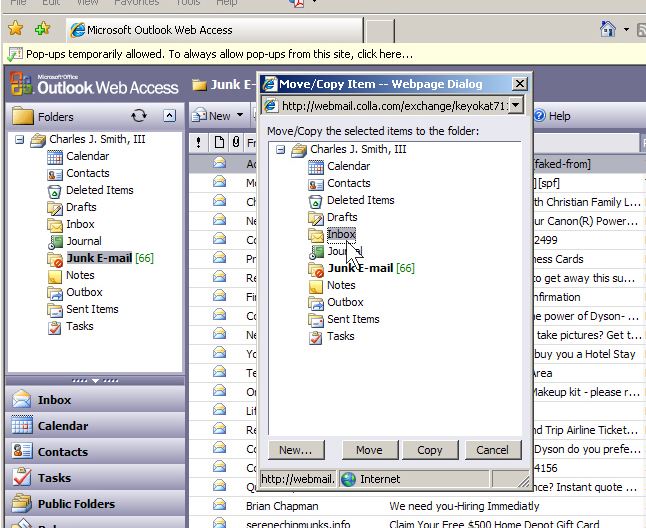Open Notes folder in the sidebar tree
Viewport: 646px width, 528px height.
[80, 275]
